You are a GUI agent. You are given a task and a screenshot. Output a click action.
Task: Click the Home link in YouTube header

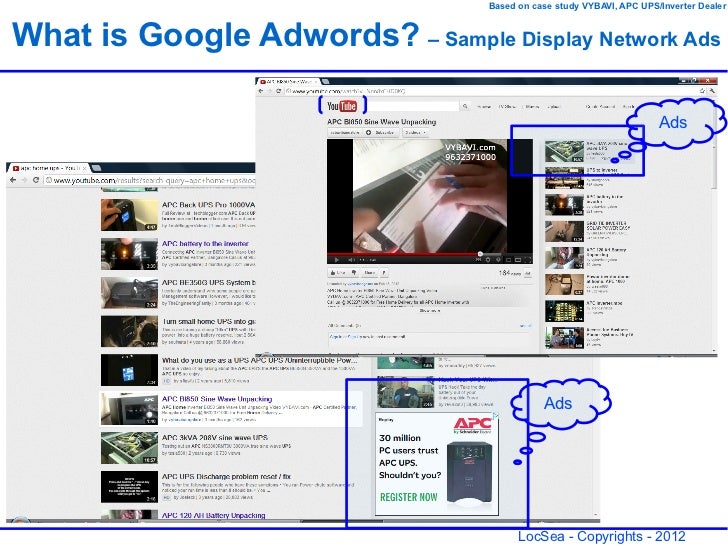point(484,107)
